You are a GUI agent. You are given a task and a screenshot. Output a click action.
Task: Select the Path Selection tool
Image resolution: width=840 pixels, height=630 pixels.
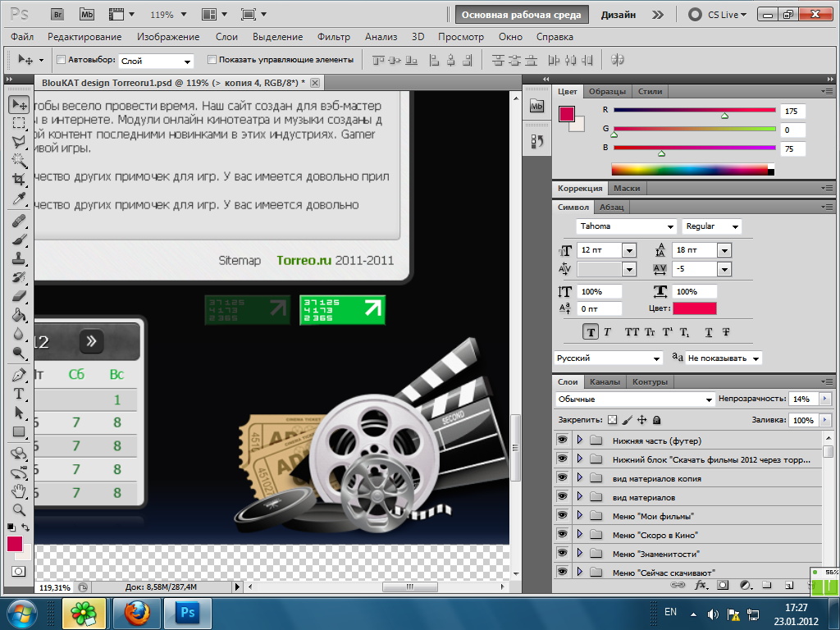click(x=19, y=412)
